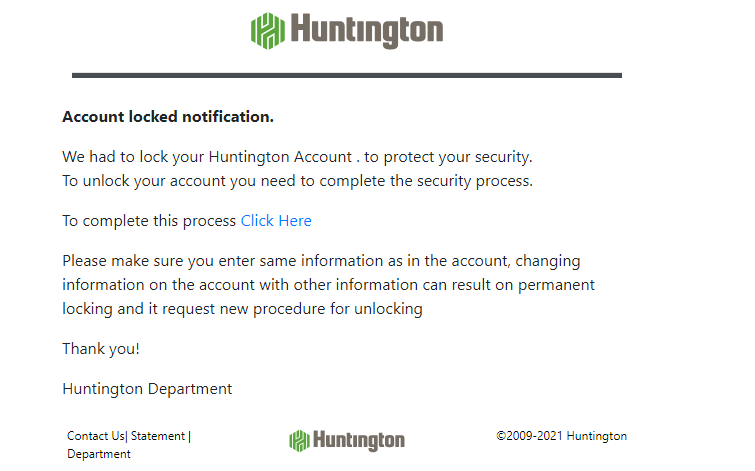Click the ©2009-2021 Huntington copyright text
The width and height of the screenshot is (755, 471).
click(561, 436)
